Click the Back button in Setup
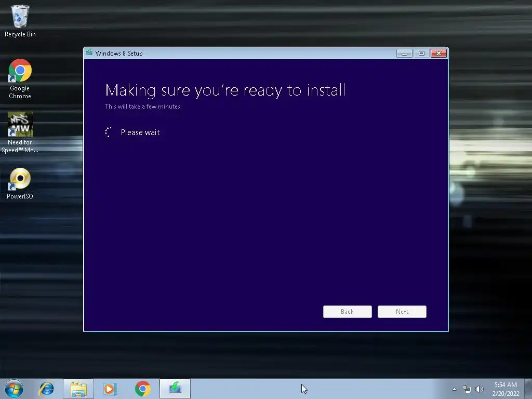 coord(348,312)
